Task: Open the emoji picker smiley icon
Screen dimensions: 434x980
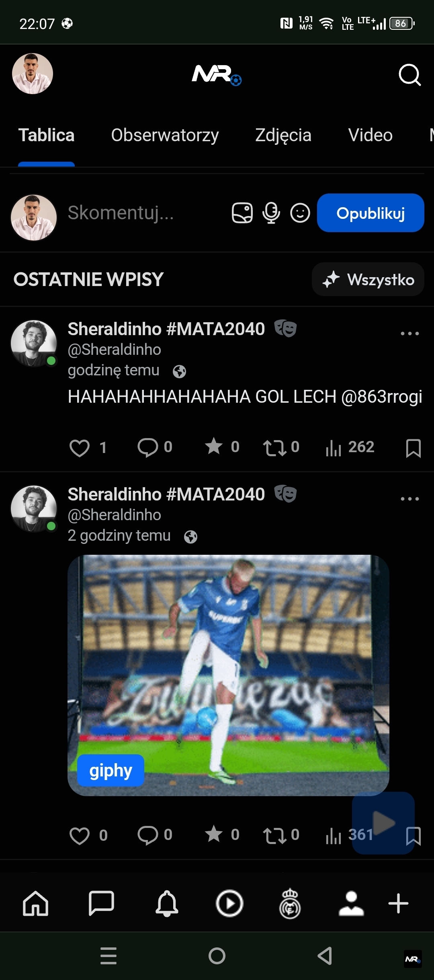Action: pos(300,213)
